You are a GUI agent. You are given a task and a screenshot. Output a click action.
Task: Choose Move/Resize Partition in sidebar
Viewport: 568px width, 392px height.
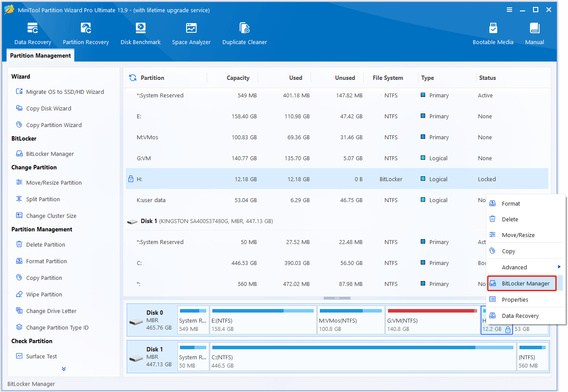pyautogui.click(x=48, y=182)
